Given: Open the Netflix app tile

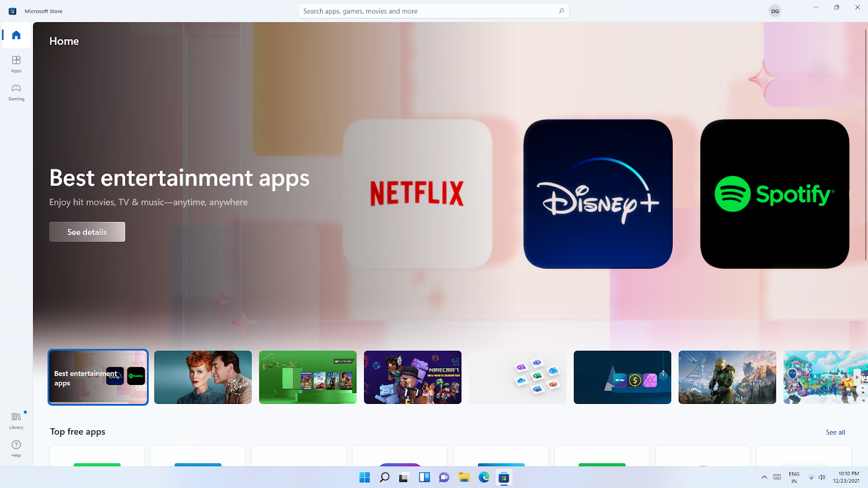Looking at the screenshot, I should click(x=418, y=194).
